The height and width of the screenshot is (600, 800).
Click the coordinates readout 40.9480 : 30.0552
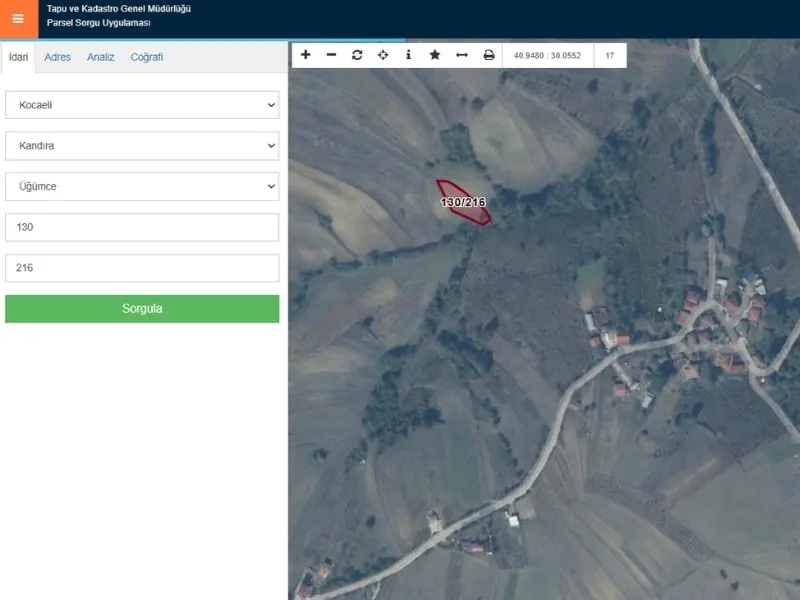pyautogui.click(x=547, y=56)
